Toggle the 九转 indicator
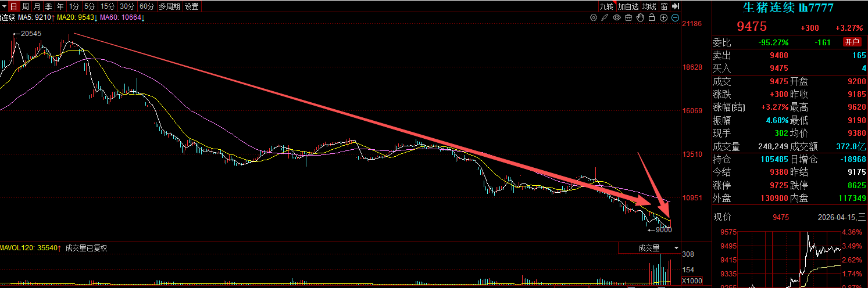This screenshot has height=288, width=868. [606, 6]
